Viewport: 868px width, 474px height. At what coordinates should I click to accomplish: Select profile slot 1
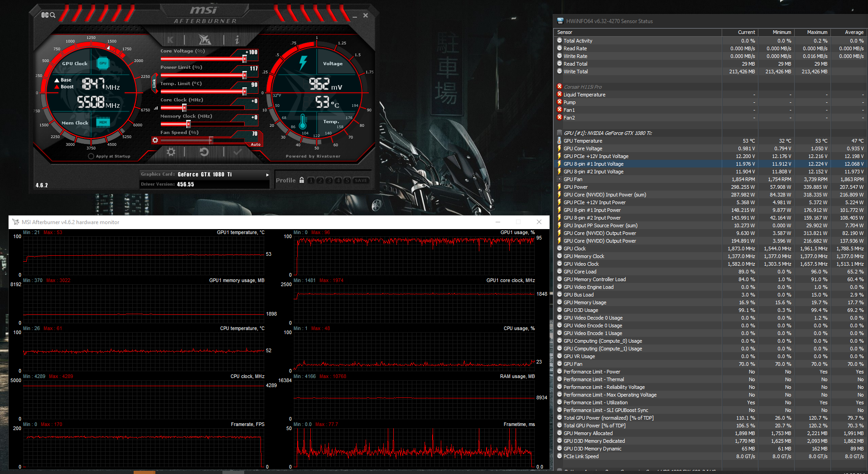click(311, 180)
